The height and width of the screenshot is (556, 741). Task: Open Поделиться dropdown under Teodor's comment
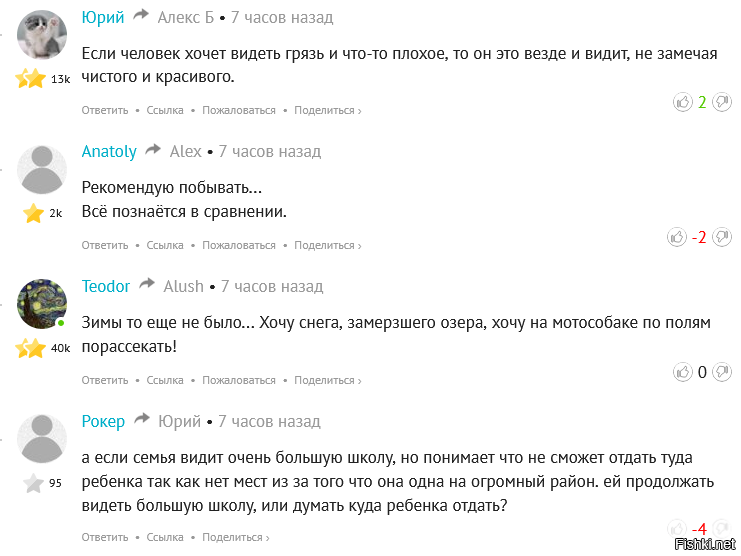(x=328, y=380)
